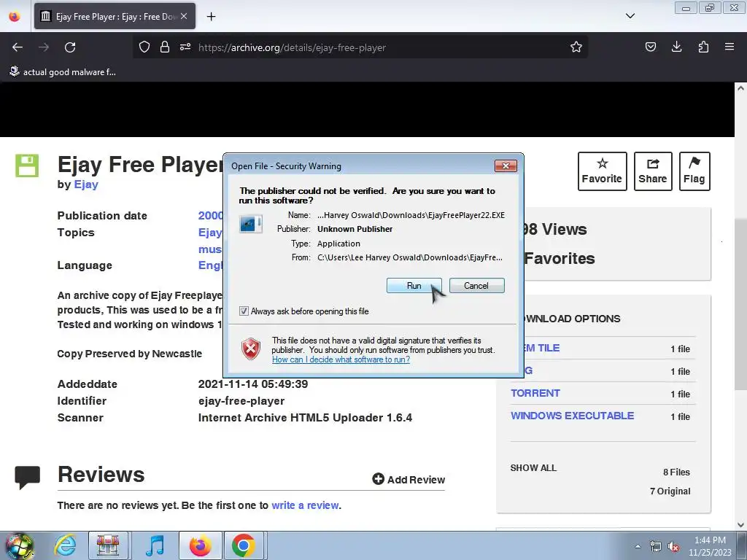Expand the list all tabs chevron

630,16
